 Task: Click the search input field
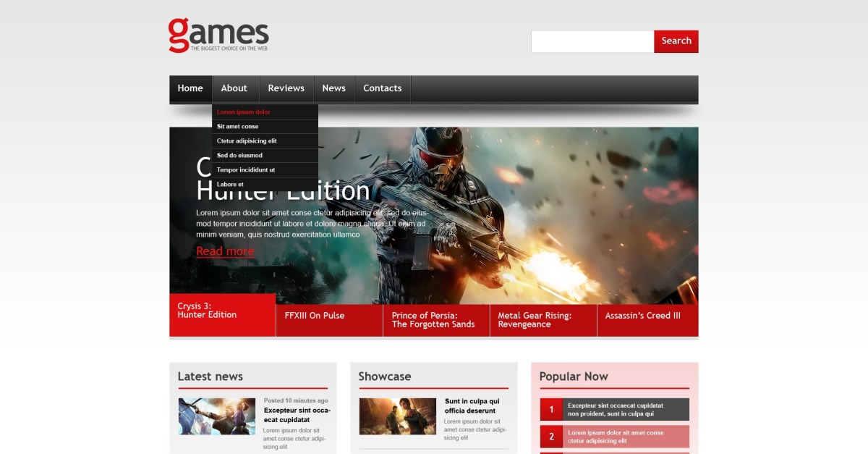(x=592, y=41)
